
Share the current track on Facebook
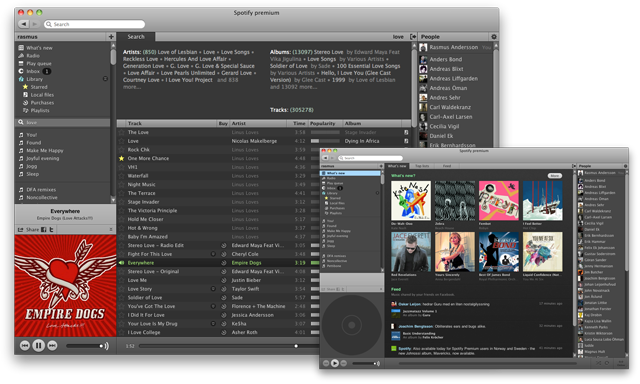pyautogui.click(x=44, y=230)
